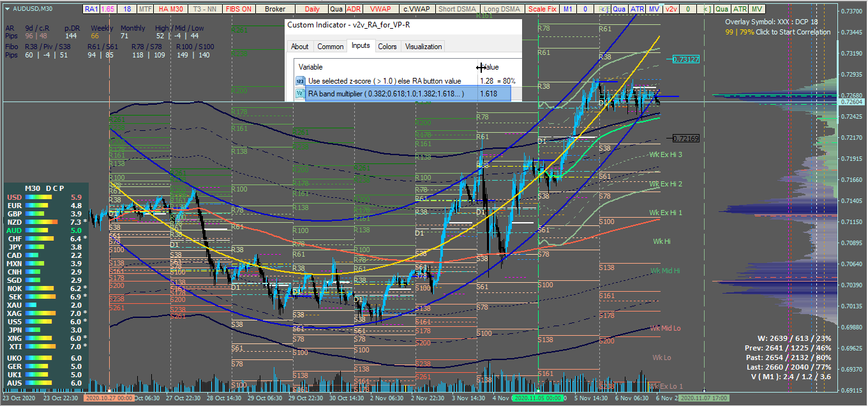Click the 2020.11.07 17:00 date marker
The height and width of the screenshot is (406, 868).
tap(704, 397)
